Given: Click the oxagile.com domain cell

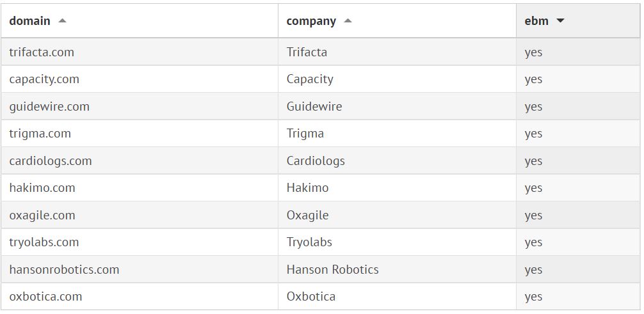Looking at the screenshot, I should pyautogui.click(x=42, y=215).
